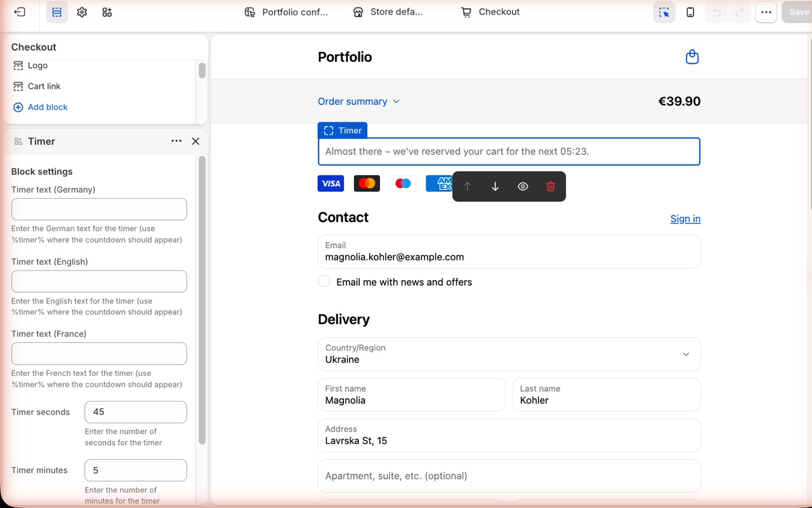Screen dimensions: 812x508
Task: Click the Visa payment icon
Action: pos(331,184)
